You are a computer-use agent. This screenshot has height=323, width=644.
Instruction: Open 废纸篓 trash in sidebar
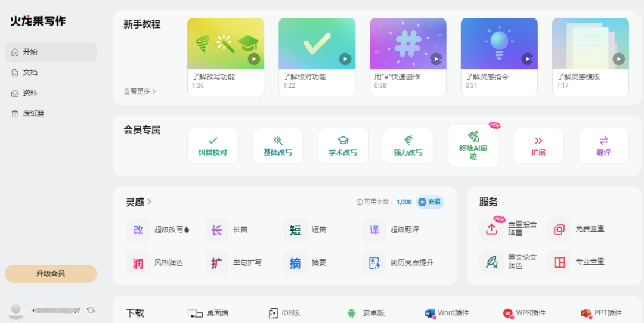51,114
